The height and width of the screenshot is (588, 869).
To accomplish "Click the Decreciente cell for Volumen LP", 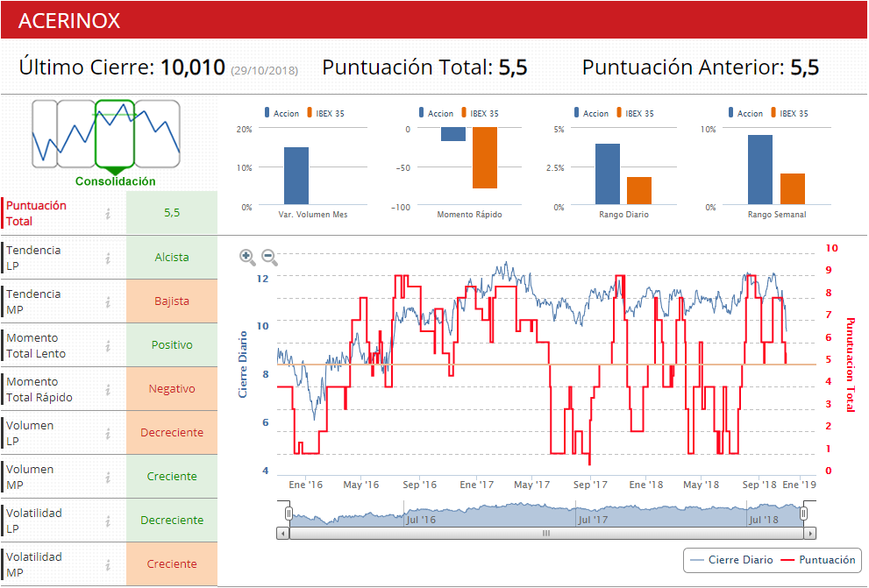I will click(172, 432).
